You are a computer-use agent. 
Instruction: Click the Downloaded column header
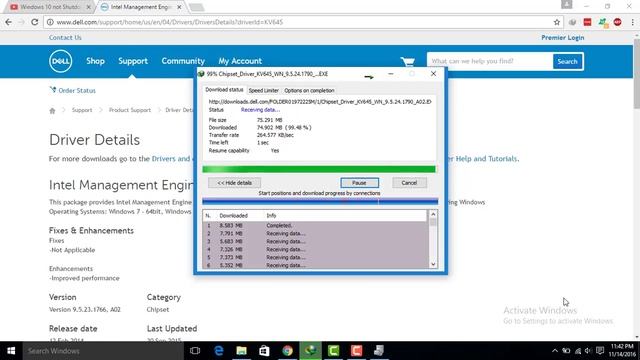233,216
